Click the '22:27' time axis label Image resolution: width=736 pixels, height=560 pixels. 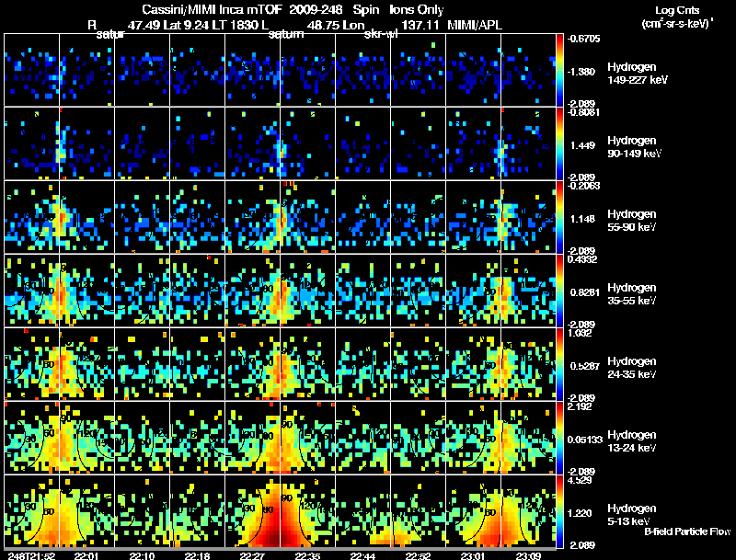[252, 556]
